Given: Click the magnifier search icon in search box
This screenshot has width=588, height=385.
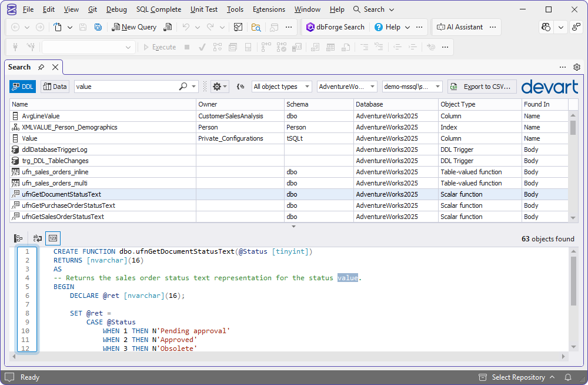Looking at the screenshot, I should coord(183,87).
